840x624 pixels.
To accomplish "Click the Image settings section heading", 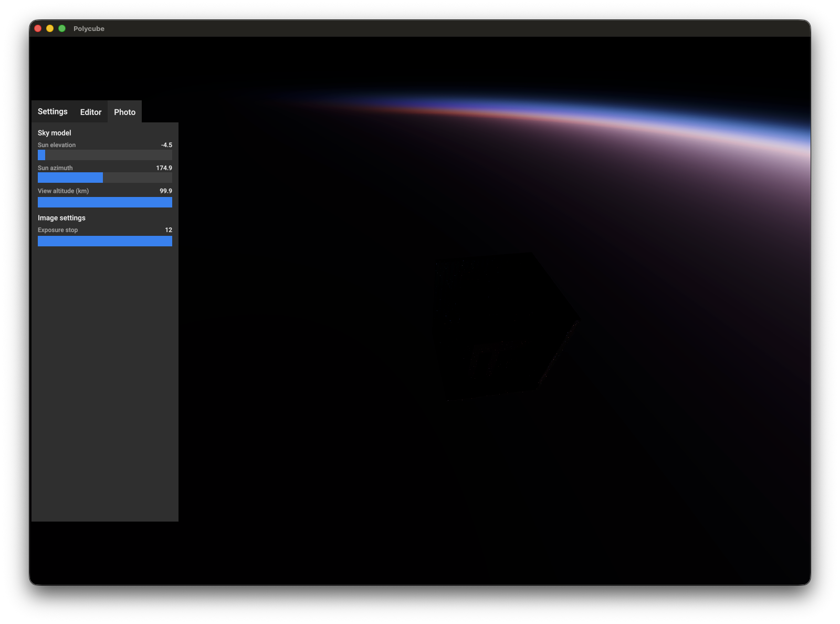I will click(x=61, y=218).
